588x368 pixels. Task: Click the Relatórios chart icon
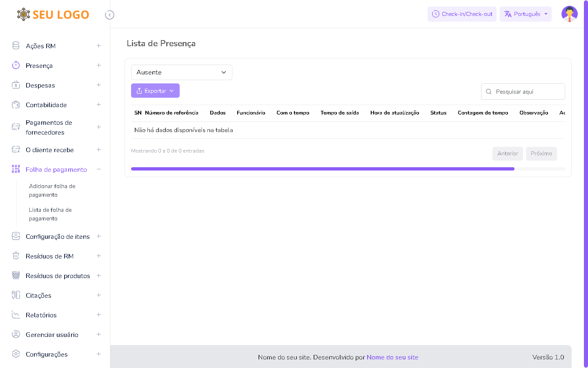coord(16,315)
